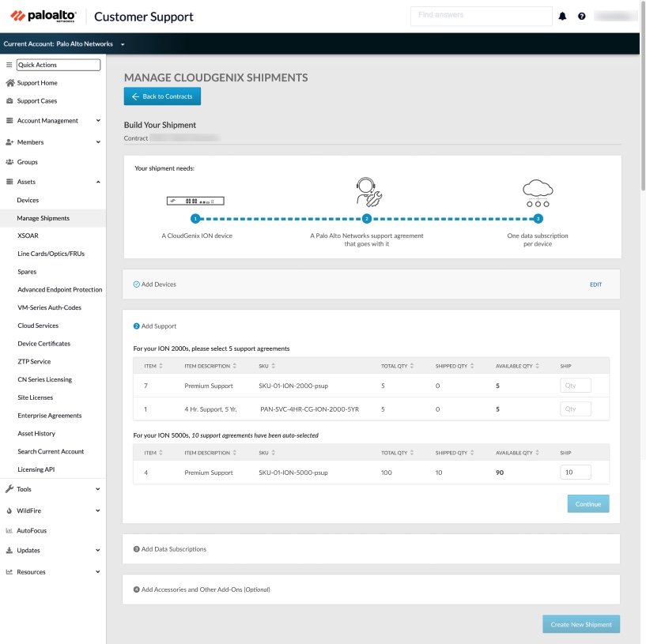Open XSOAR in the sidebar
The image size is (646, 644).
click(x=28, y=235)
